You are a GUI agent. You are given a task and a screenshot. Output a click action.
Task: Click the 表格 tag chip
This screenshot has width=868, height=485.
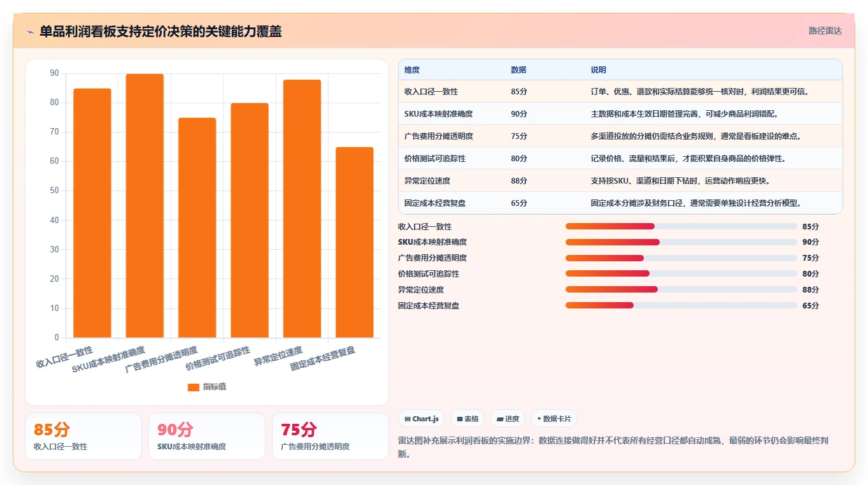click(x=467, y=419)
